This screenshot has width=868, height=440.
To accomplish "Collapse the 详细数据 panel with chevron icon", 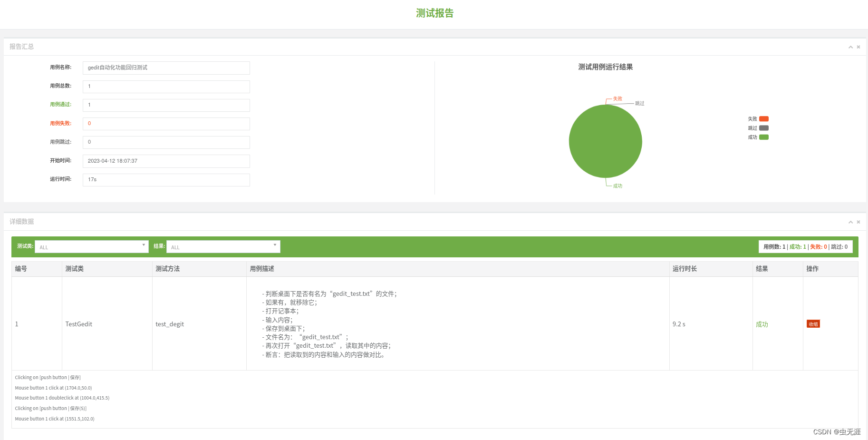I will (850, 222).
